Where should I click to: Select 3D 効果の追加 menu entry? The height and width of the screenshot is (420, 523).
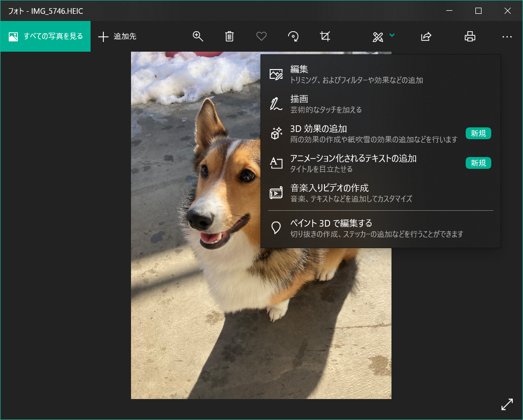381,134
